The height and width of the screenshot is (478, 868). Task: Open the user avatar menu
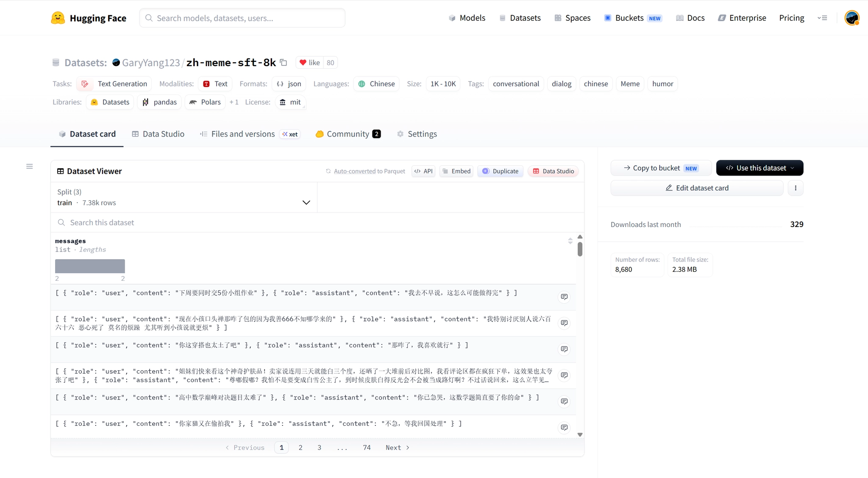(x=851, y=18)
